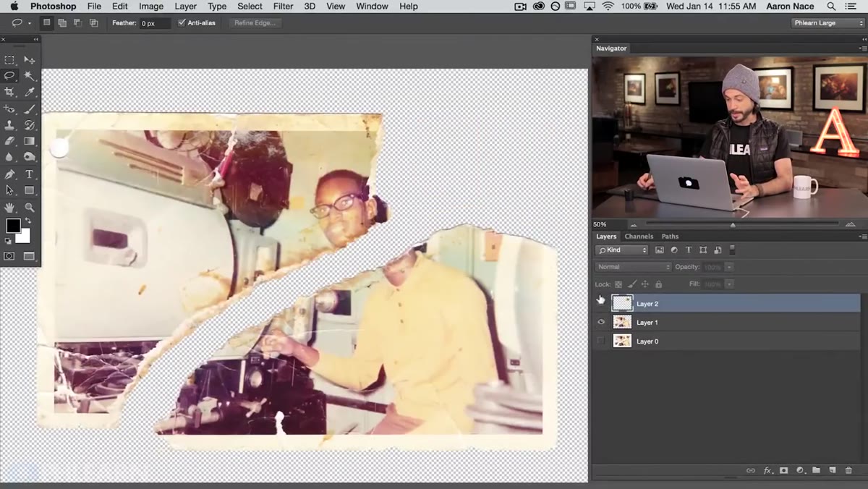This screenshot has width=868, height=489.
Task: Create a new layer
Action: coord(833,471)
